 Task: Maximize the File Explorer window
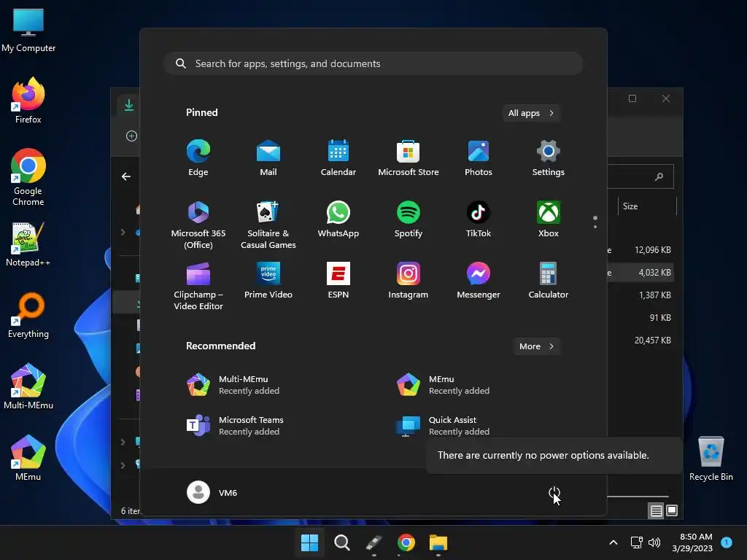[632, 98]
